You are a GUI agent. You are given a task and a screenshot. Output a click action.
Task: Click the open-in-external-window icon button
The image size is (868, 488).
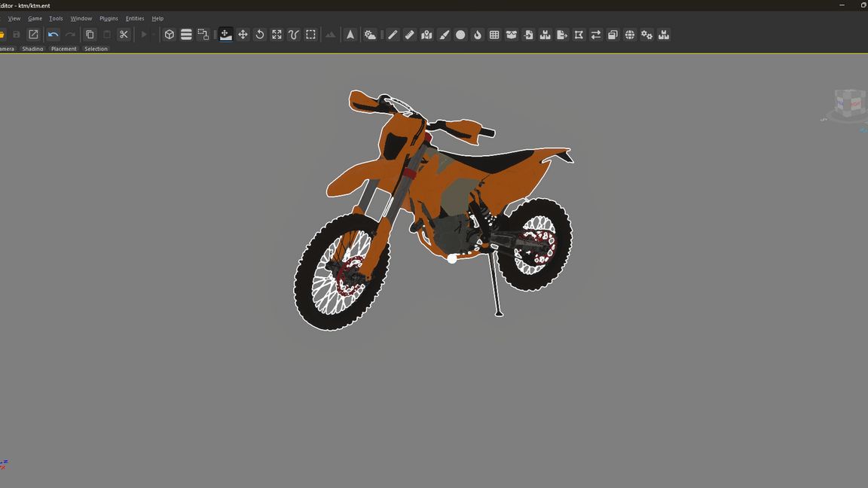[33, 35]
